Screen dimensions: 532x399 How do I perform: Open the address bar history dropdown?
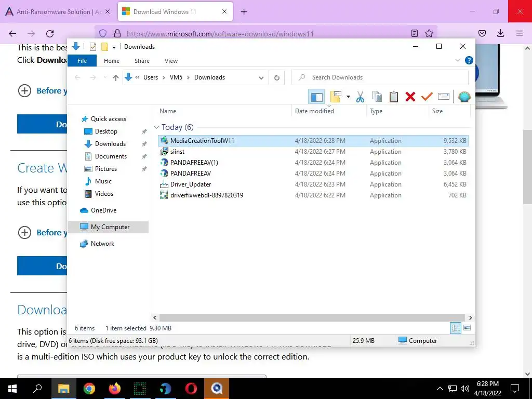point(261,78)
